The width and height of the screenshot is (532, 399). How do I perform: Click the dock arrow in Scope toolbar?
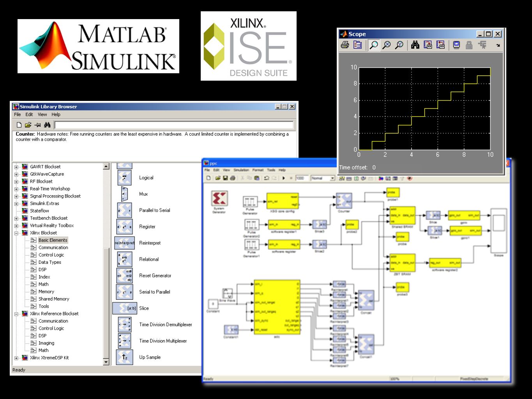(x=498, y=46)
